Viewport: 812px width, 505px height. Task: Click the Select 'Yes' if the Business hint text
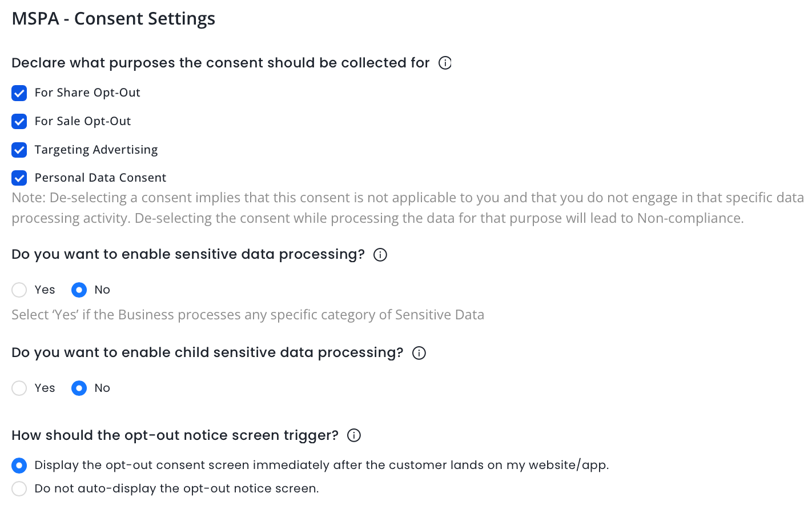point(248,315)
